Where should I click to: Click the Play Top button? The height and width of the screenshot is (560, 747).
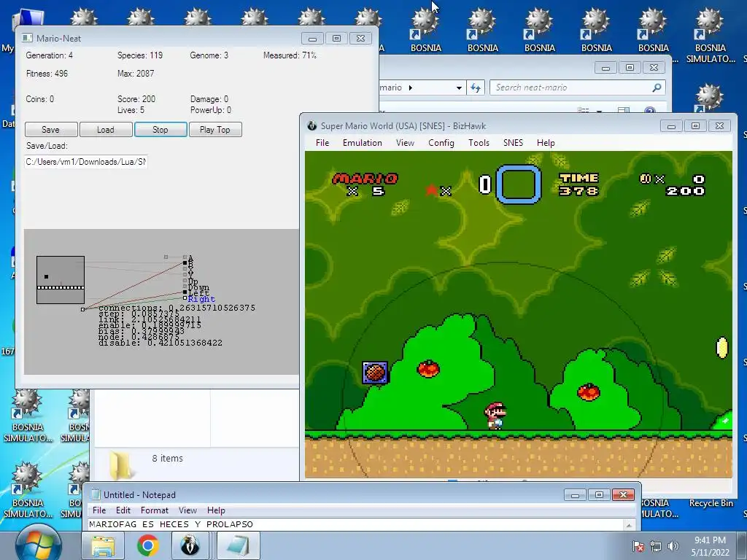(215, 130)
